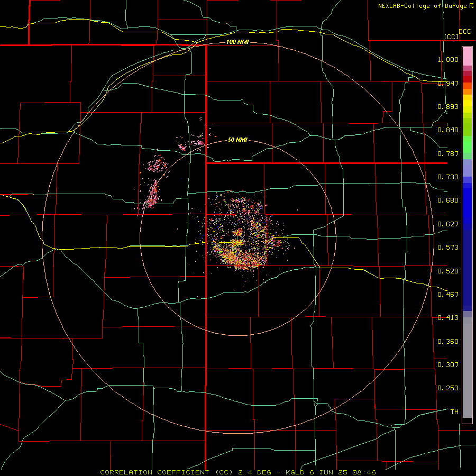Screen dimensions: 476x476
Task: Click the "50 NMI" range ring label
Action: [237, 140]
